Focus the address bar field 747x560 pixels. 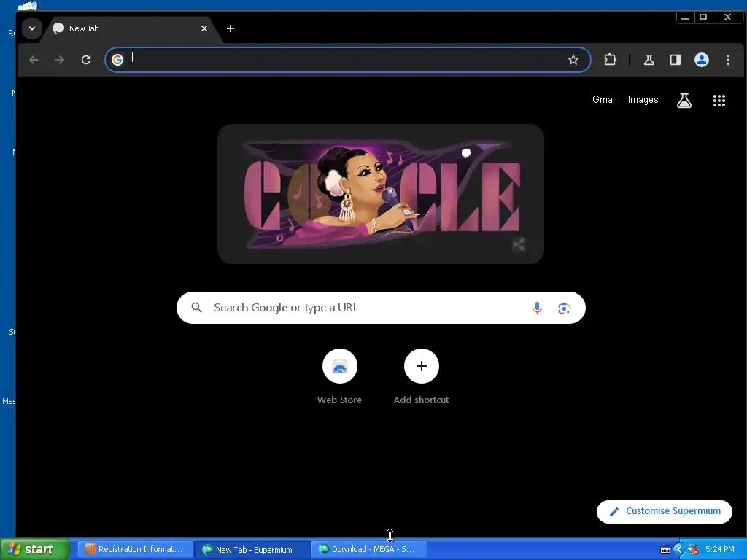(x=348, y=60)
